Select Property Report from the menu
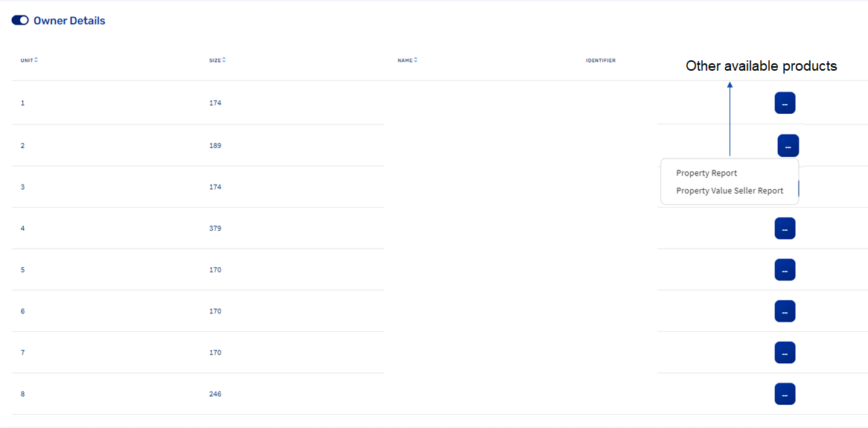868x428 pixels. [706, 173]
